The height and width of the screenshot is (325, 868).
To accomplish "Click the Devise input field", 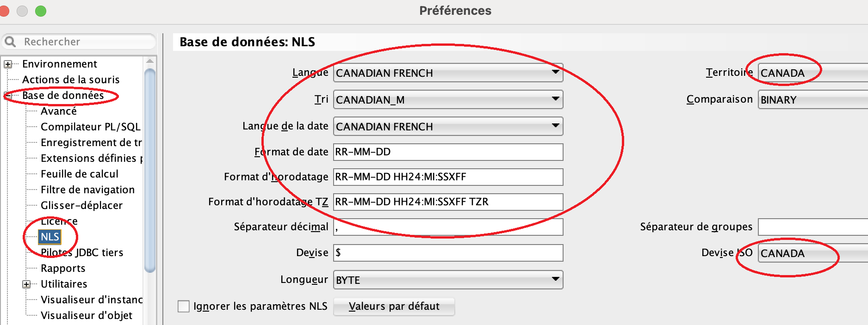I will [x=448, y=253].
